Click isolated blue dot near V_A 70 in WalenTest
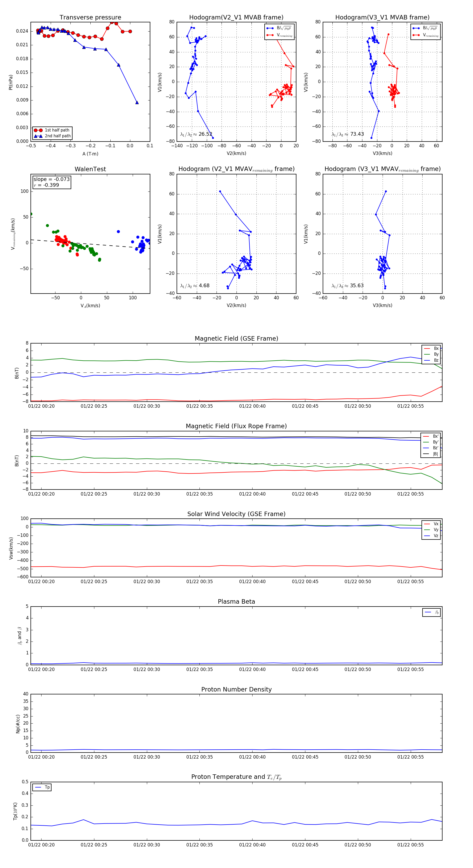Screen dimensions: 473x868 point(118,231)
